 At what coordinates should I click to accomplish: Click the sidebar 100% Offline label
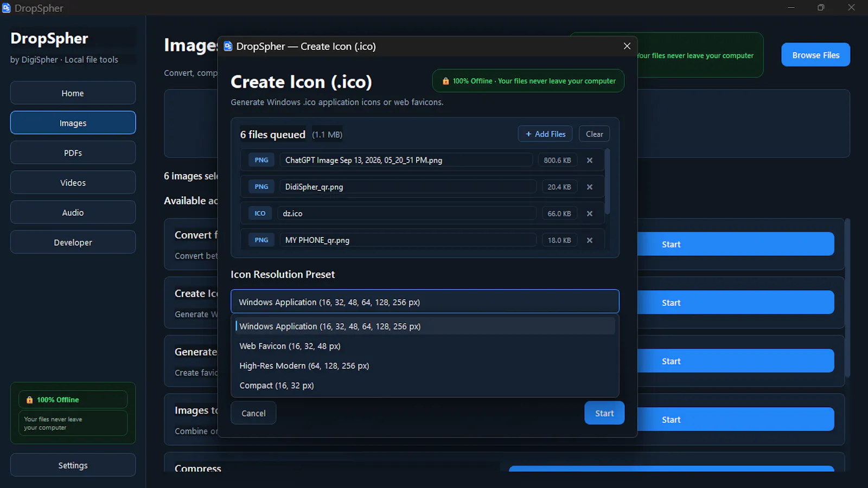click(x=58, y=400)
